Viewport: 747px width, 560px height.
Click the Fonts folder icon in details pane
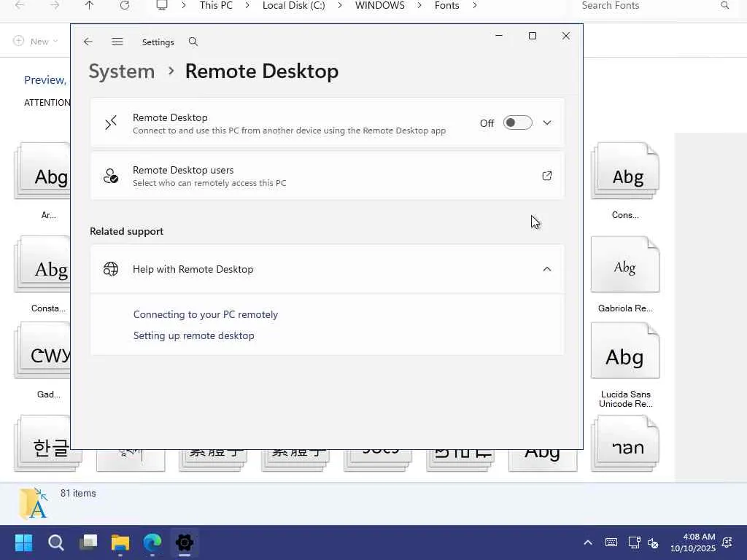point(34,503)
